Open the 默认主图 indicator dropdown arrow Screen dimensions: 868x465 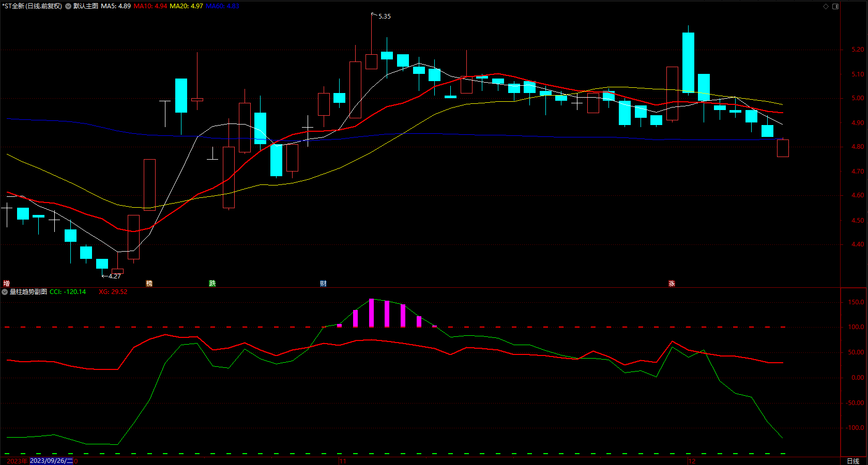click(x=68, y=6)
